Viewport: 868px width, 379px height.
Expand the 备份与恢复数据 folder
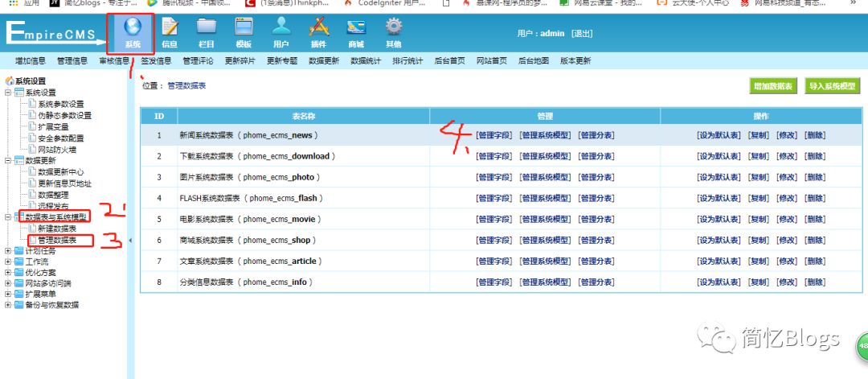[x=9, y=305]
